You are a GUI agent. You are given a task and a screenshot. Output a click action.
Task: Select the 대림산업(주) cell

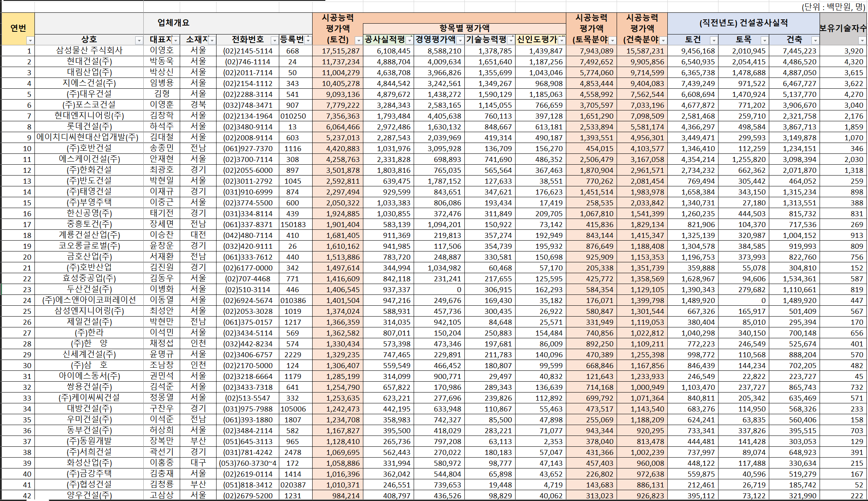(89, 72)
